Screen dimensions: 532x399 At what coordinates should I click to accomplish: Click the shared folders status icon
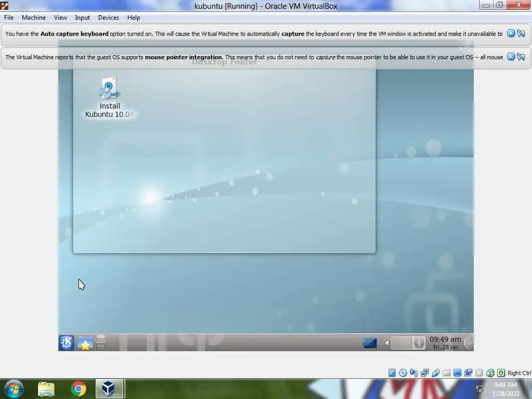point(446,373)
